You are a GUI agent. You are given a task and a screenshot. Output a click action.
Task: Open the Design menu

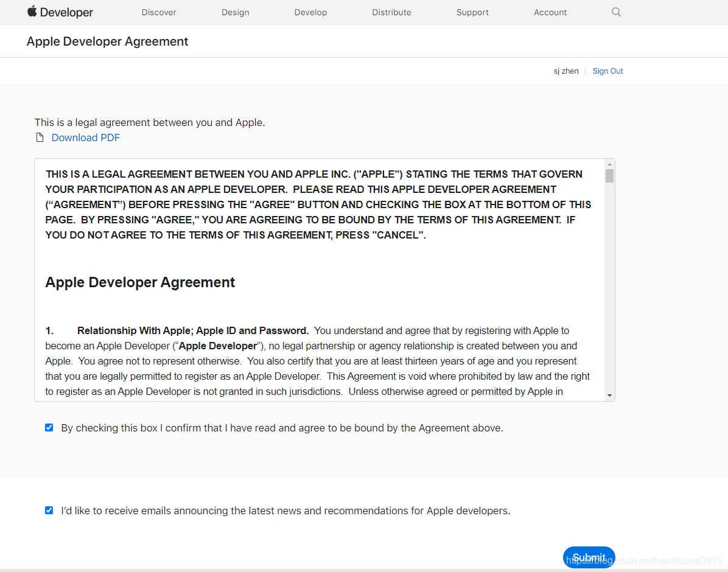[x=236, y=13]
